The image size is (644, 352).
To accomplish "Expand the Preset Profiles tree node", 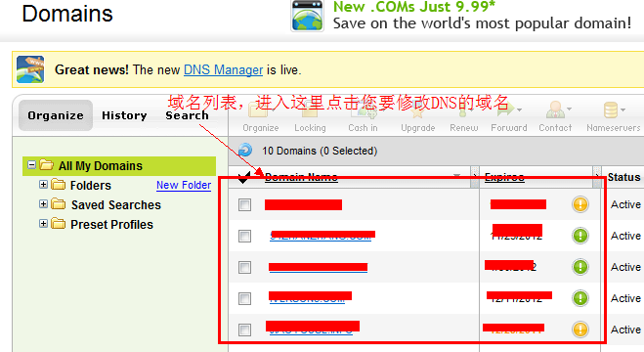I will (43, 224).
